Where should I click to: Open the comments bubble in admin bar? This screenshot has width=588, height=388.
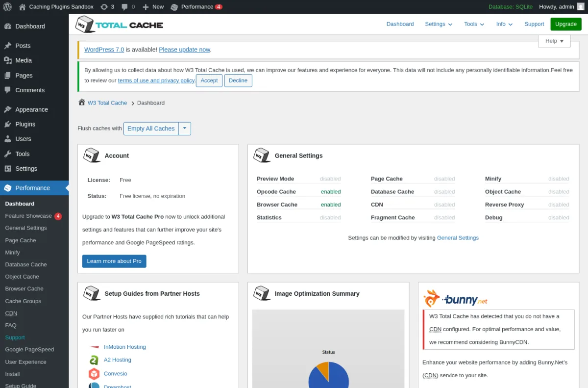[124, 7]
